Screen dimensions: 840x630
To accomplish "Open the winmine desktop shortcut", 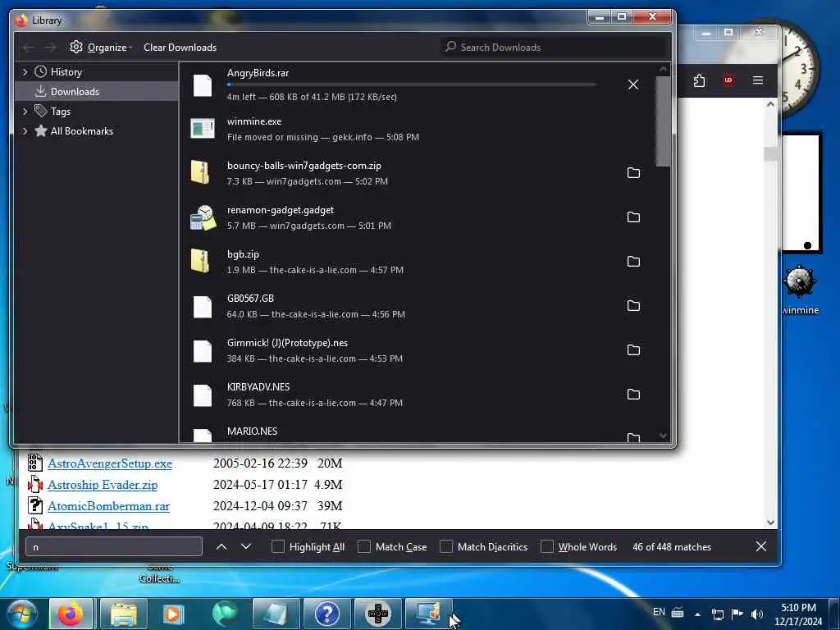I will pos(799,290).
